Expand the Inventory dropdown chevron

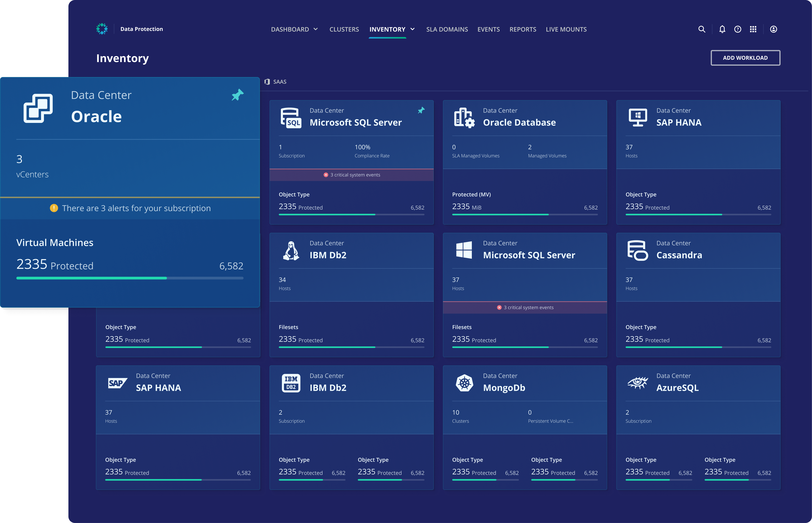coord(413,29)
